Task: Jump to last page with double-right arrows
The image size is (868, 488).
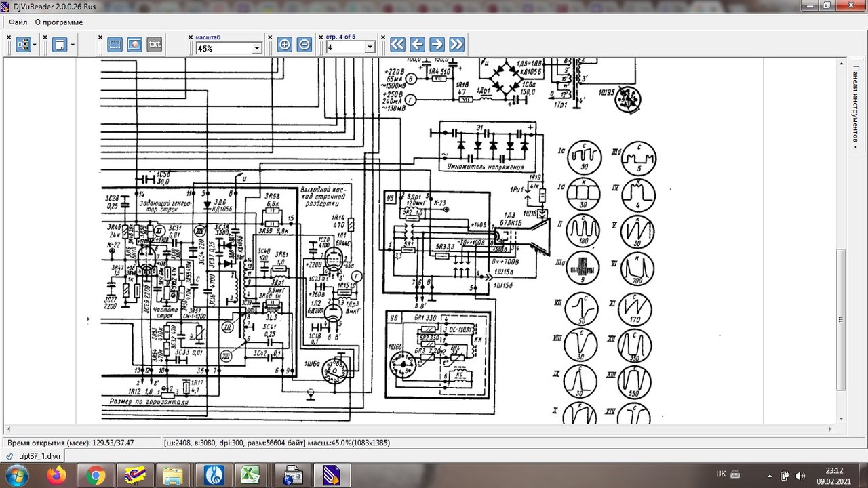Action: 456,45
